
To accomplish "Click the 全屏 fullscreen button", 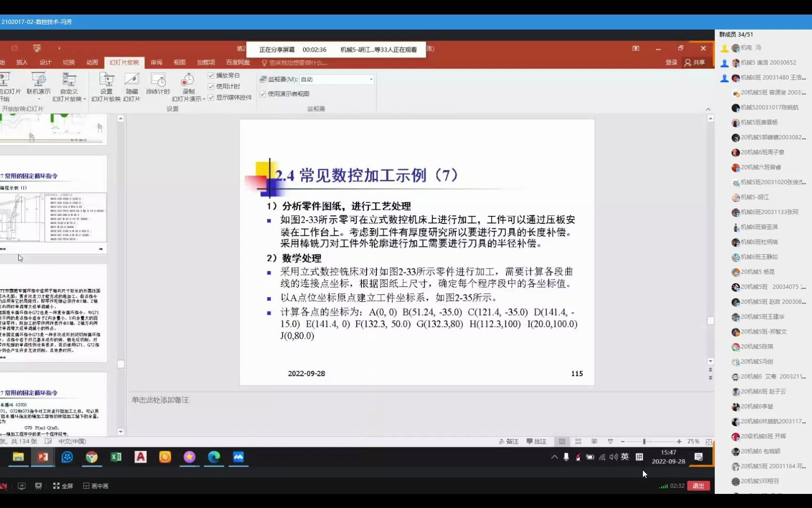I will pyautogui.click(x=63, y=486).
